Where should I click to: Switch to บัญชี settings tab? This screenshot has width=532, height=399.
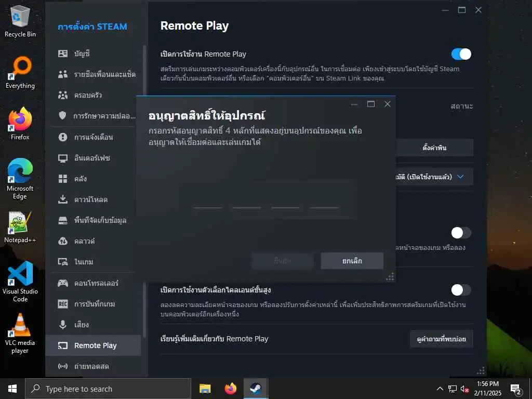pos(94,54)
